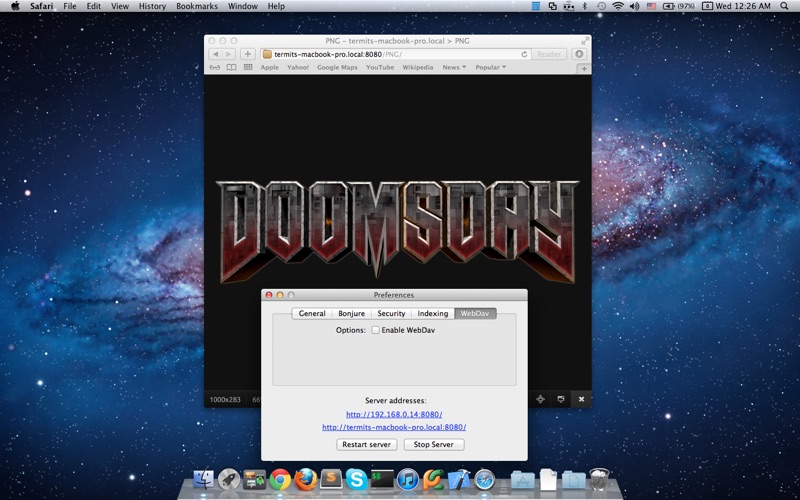The height and width of the screenshot is (500, 800).
Task: Open the Wikipedia bookmark
Action: coord(417,67)
